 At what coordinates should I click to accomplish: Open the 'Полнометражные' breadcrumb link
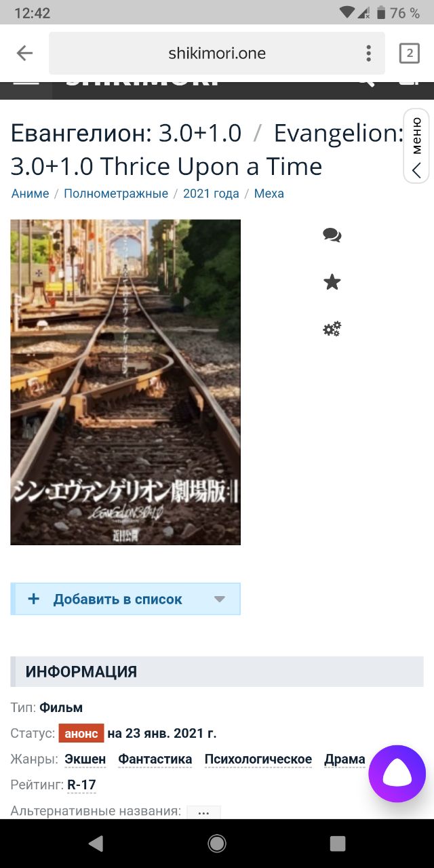click(116, 193)
